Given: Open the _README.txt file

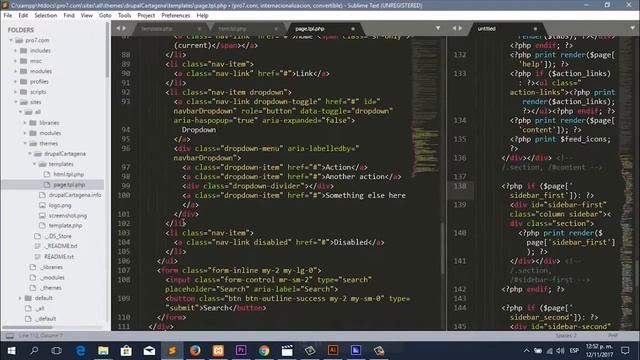Looking at the screenshot, I should pyautogui.click(x=61, y=246).
